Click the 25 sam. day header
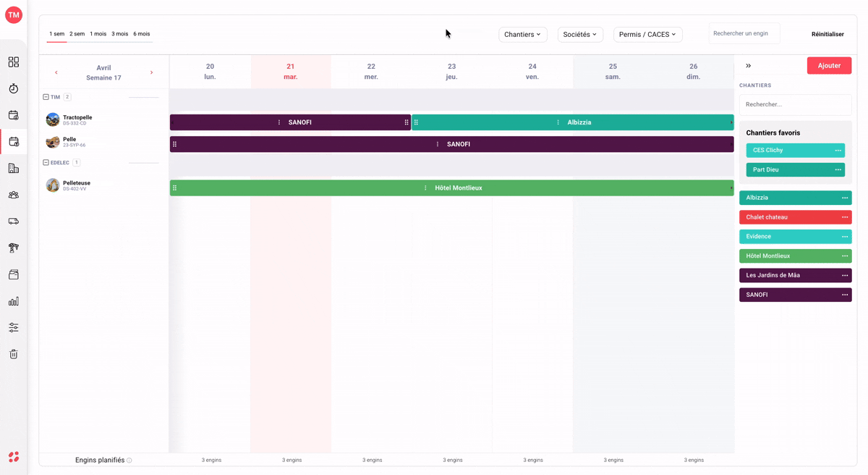The image size is (868, 475). tap(613, 72)
